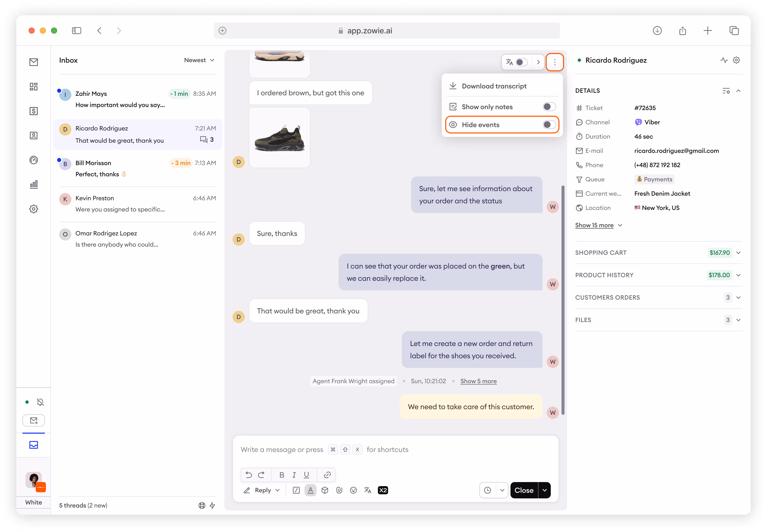Open the analytics bar chart sidebar icon
The image size is (767, 532).
click(34, 184)
